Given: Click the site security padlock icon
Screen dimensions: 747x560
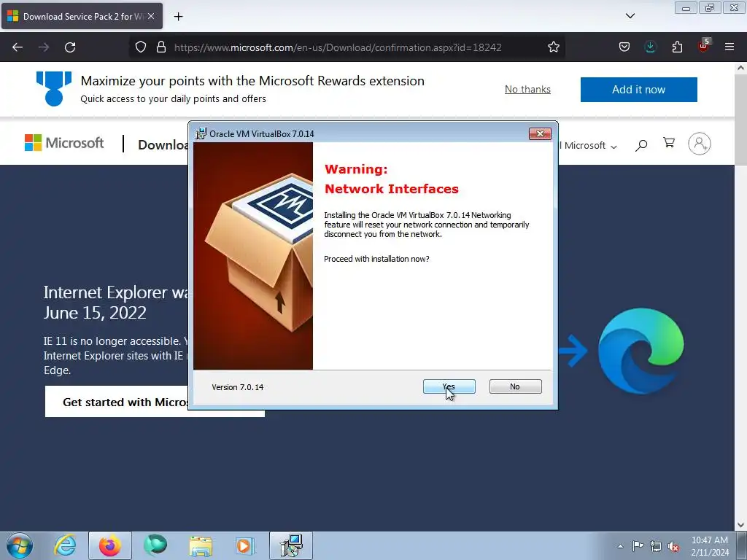Looking at the screenshot, I should coord(161,47).
